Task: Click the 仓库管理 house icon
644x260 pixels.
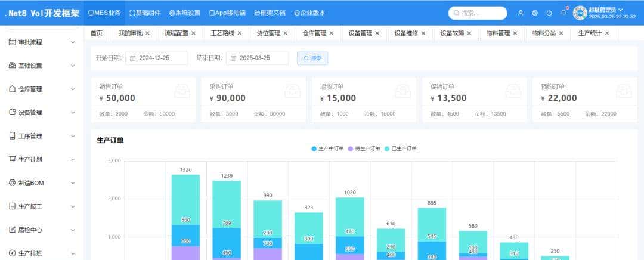Action: pos(13,89)
